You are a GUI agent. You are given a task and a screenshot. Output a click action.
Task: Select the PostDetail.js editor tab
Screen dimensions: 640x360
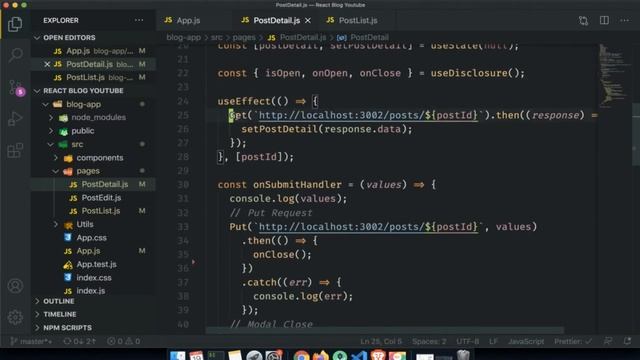(x=276, y=20)
